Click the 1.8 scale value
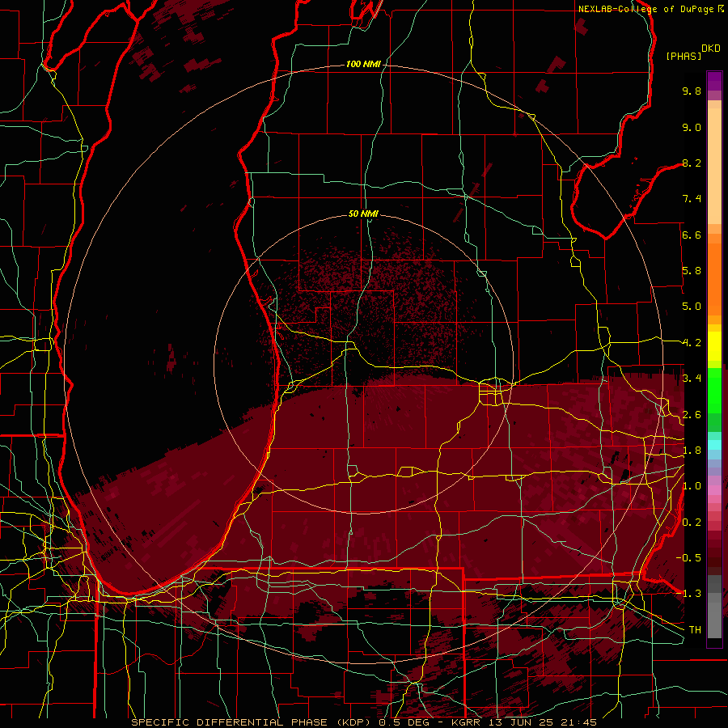 tap(692, 451)
